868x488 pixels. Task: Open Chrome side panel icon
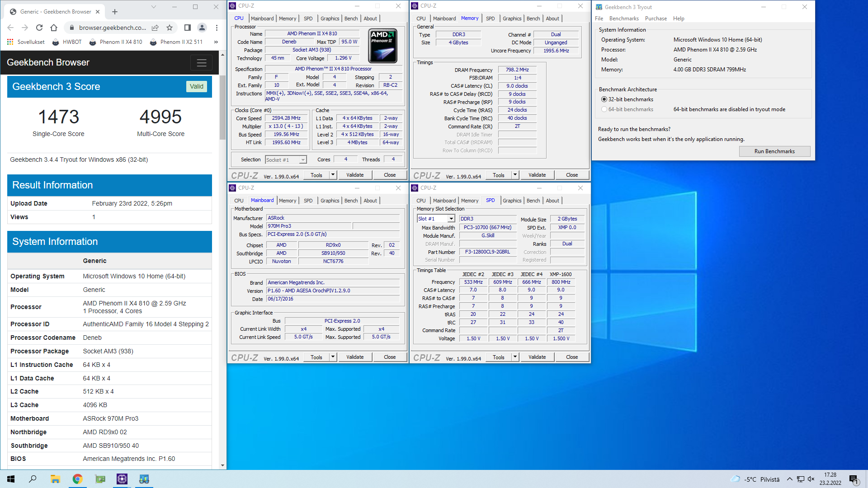click(x=187, y=28)
